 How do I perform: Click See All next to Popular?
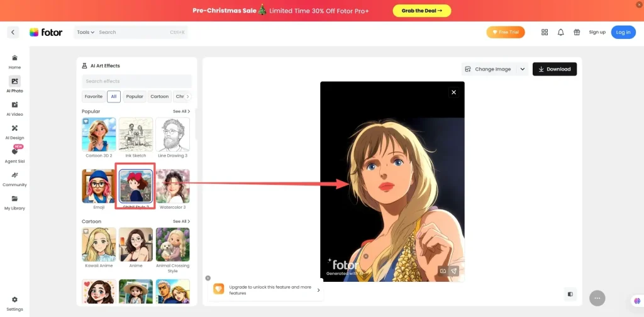181,111
